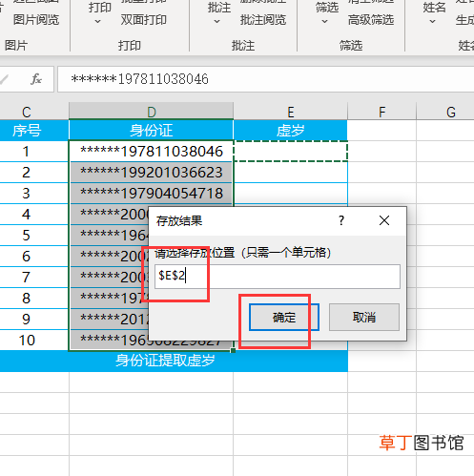This screenshot has width=474, height=476.
Task: Click the 虚岁 cell in row 2
Action: 291,173
